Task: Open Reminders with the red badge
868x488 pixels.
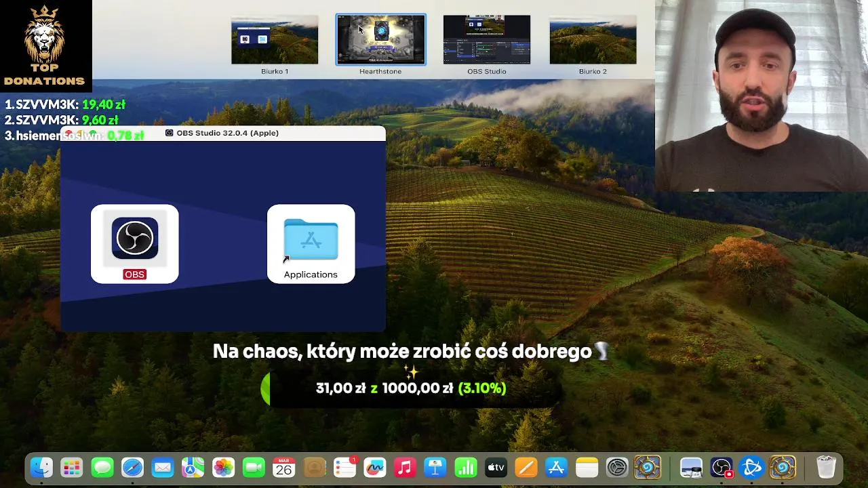Action: pyautogui.click(x=344, y=468)
